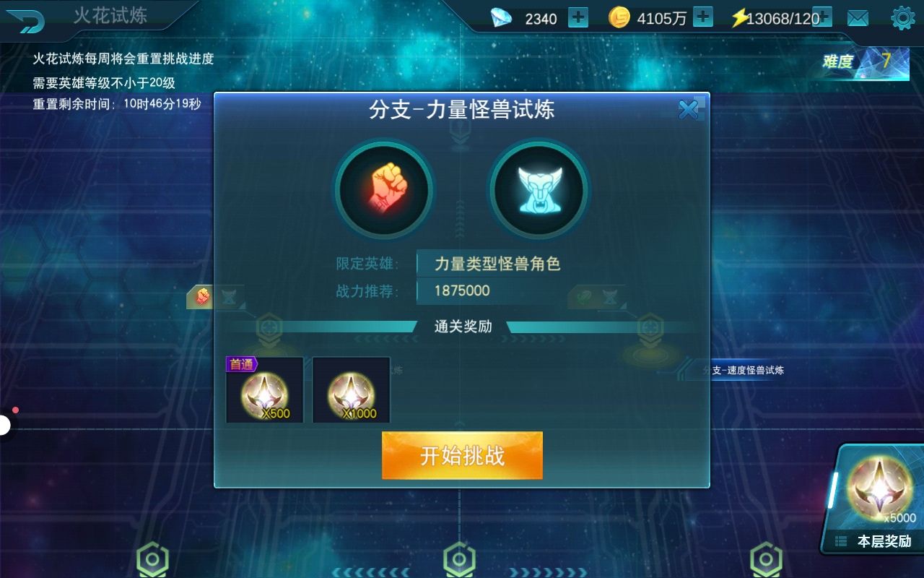
Task: Open the settings gear icon
Action: (x=903, y=18)
